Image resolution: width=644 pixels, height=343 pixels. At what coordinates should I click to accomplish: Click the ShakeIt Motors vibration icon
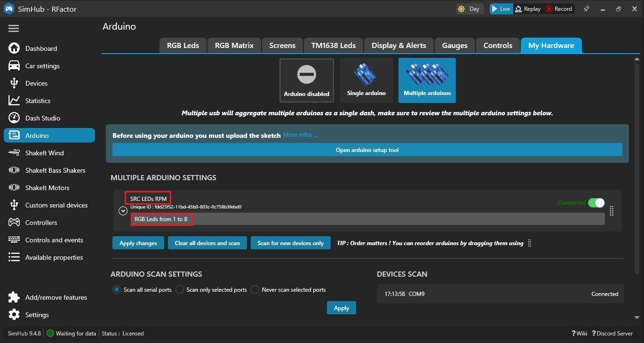(14, 188)
